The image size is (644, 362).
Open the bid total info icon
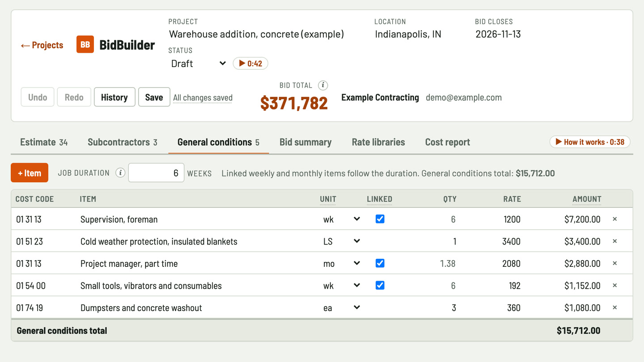323,85
